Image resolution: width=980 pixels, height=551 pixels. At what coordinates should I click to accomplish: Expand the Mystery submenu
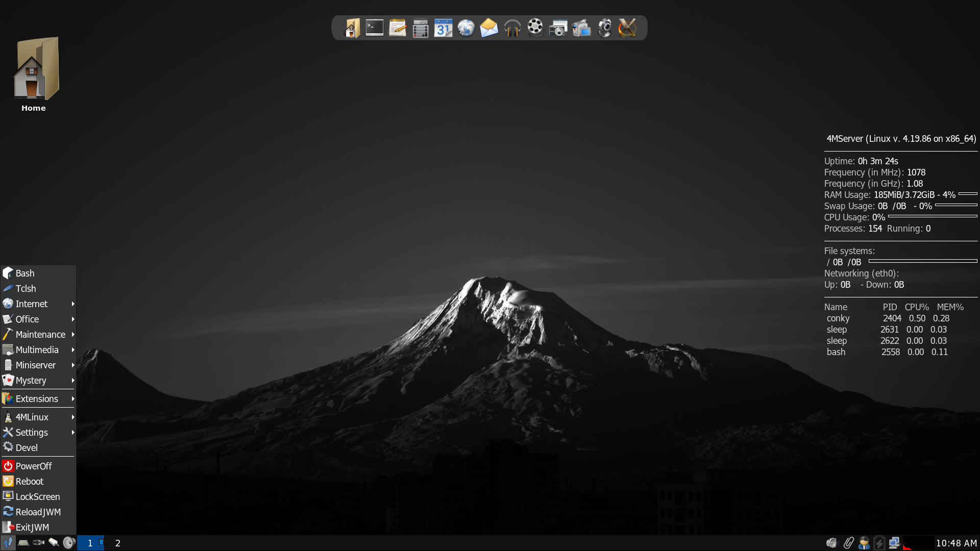click(x=38, y=381)
